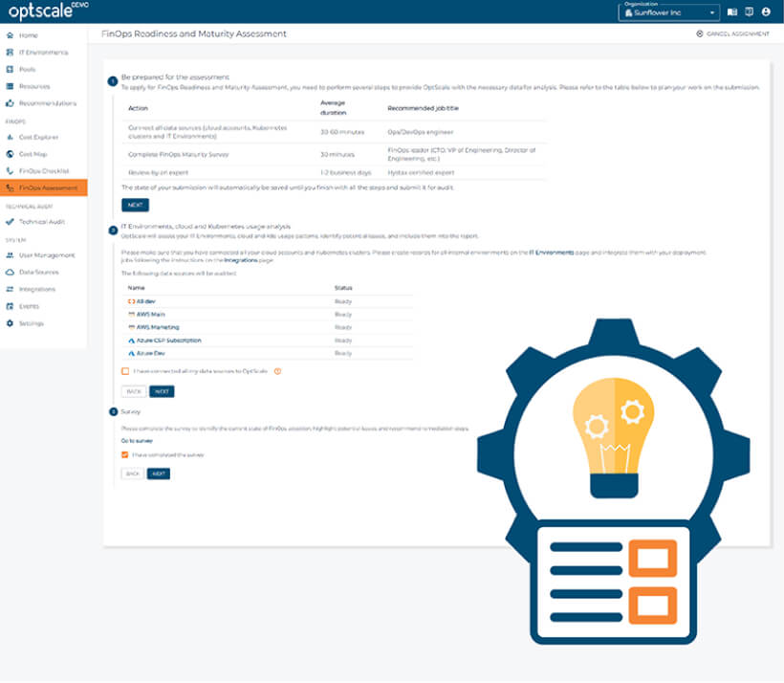The image size is (784, 683).
Task: Open the Integrations link in instructions
Action: (241, 260)
